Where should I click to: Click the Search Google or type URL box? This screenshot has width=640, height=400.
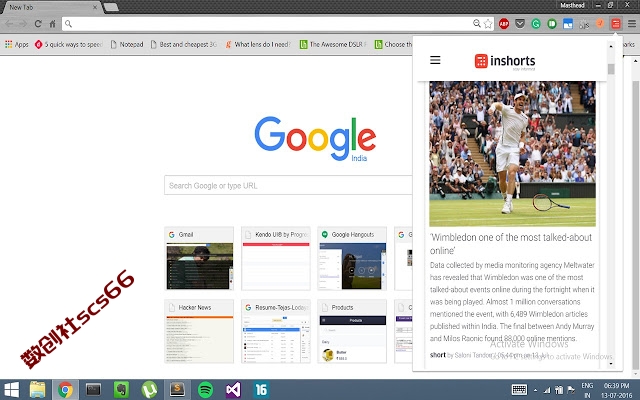click(288, 185)
